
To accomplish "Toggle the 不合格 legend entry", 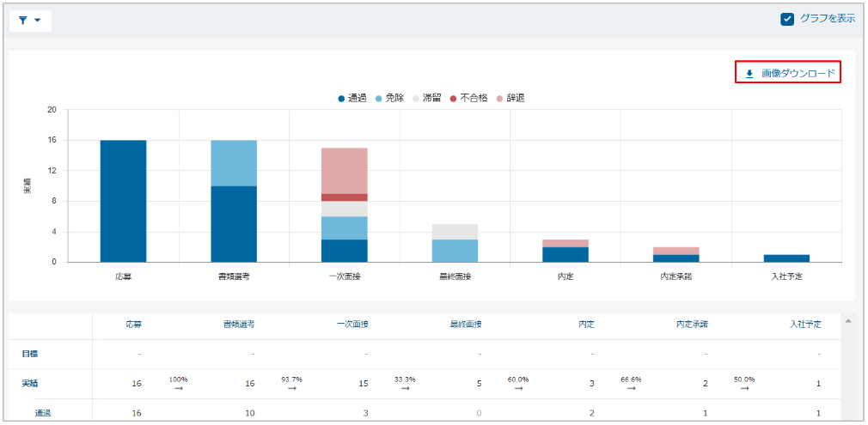I will pyautogui.click(x=468, y=99).
